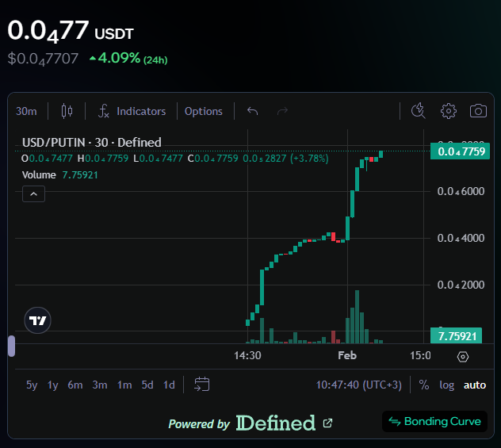Viewport: 501px width, 448px height.
Task: Select the 3m time range
Action: 100,385
